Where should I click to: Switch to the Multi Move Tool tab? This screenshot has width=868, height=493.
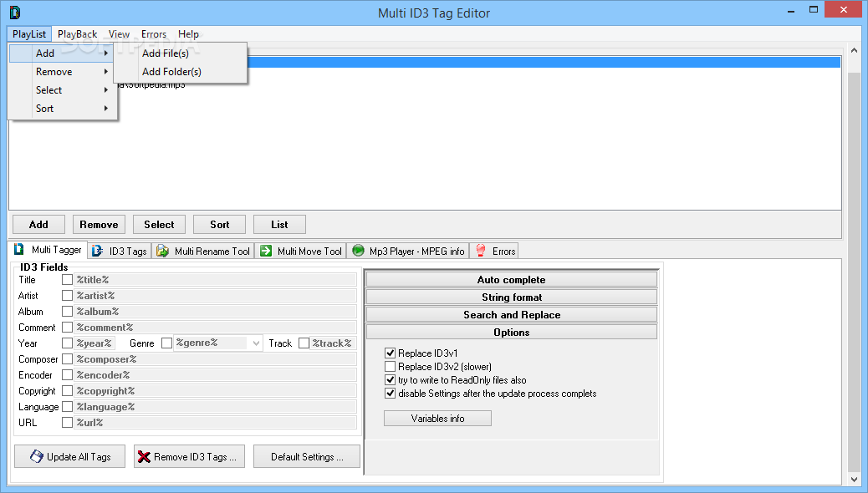(302, 252)
